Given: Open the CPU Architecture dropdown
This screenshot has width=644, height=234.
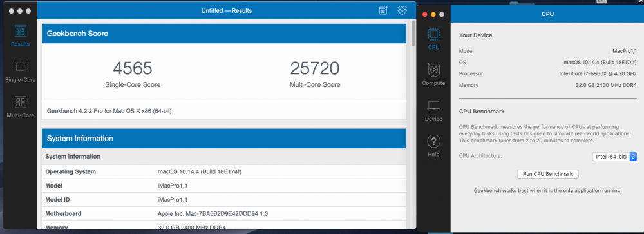Looking at the screenshot, I should [x=614, y=156].
